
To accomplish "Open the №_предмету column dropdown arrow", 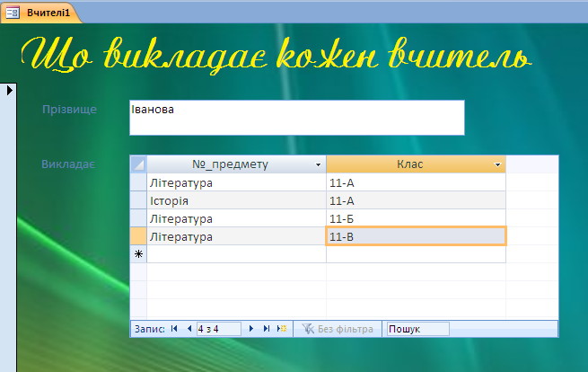I will point(318,164).
